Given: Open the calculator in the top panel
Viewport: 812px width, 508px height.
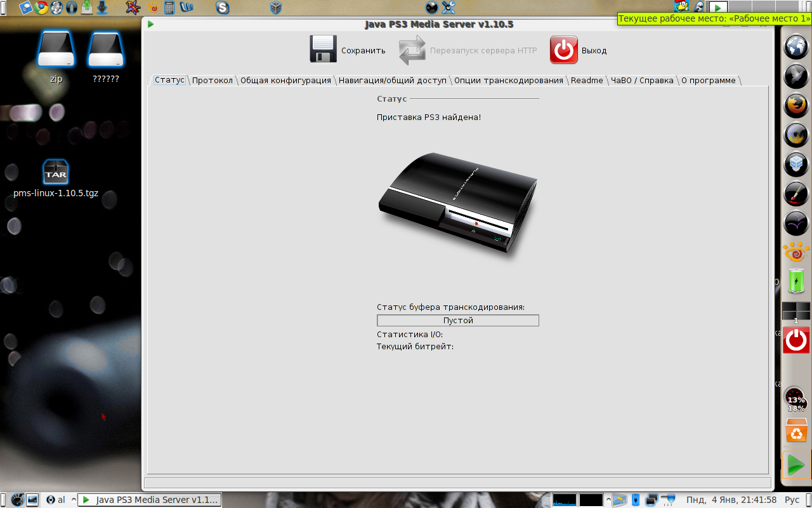Looking at the screenshot, I should tap(169, 8).
